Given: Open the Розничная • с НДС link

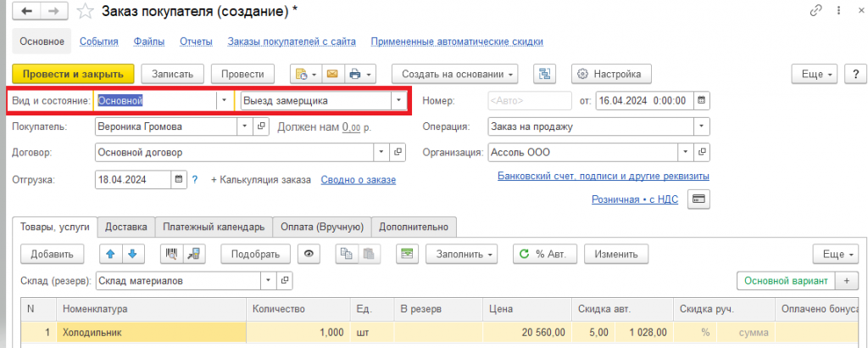Looking at the screenshot, I should point(635,200).
